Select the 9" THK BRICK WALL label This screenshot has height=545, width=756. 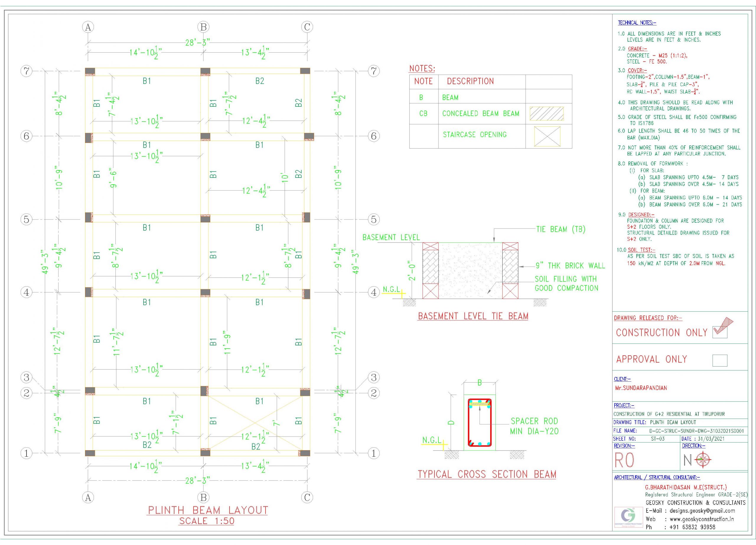coord(570,266)
